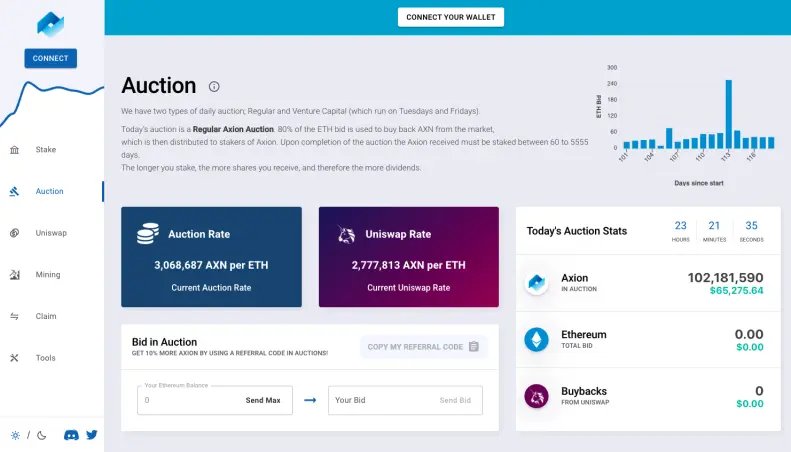Click the Buybacks unicorn icon
The height and width of the screenshot is (452, 791).
point(536,396)
